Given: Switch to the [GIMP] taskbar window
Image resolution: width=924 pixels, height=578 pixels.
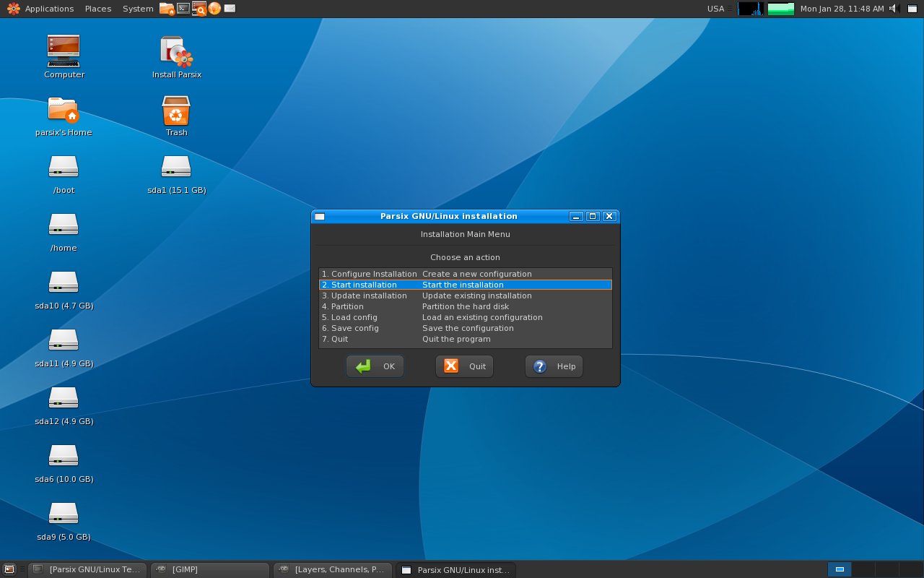Looking at the screenshot, I should tap(210, 569).
